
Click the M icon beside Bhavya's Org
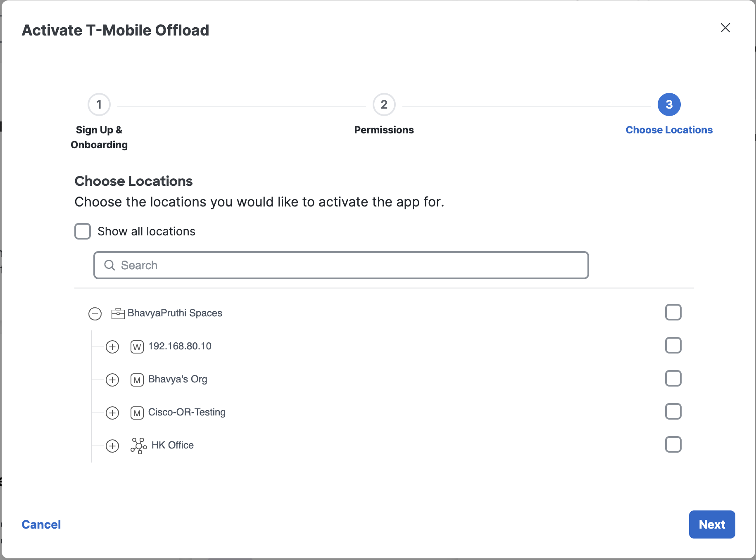pos(137,380)
